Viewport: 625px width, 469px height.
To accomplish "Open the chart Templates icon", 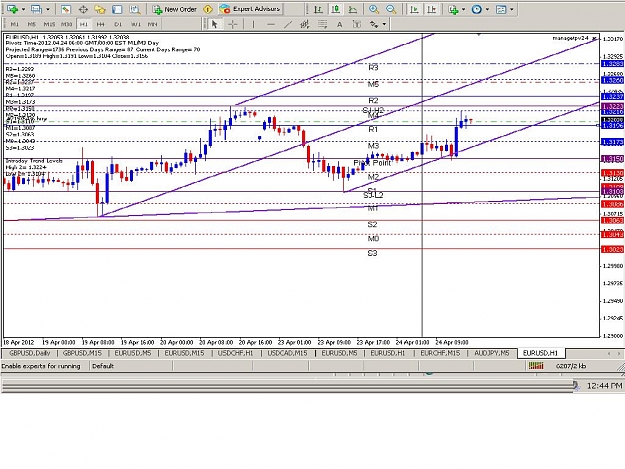I will pos(501,9).
